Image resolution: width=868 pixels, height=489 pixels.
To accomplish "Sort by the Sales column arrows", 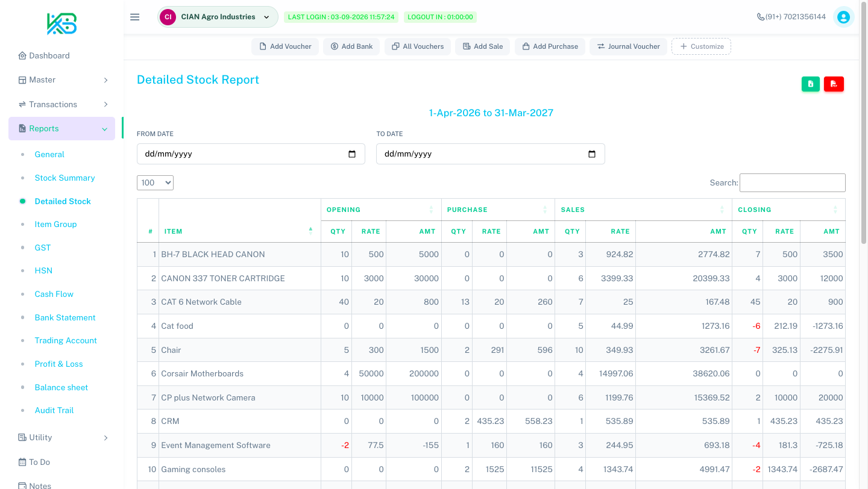I will pos(722,210).
